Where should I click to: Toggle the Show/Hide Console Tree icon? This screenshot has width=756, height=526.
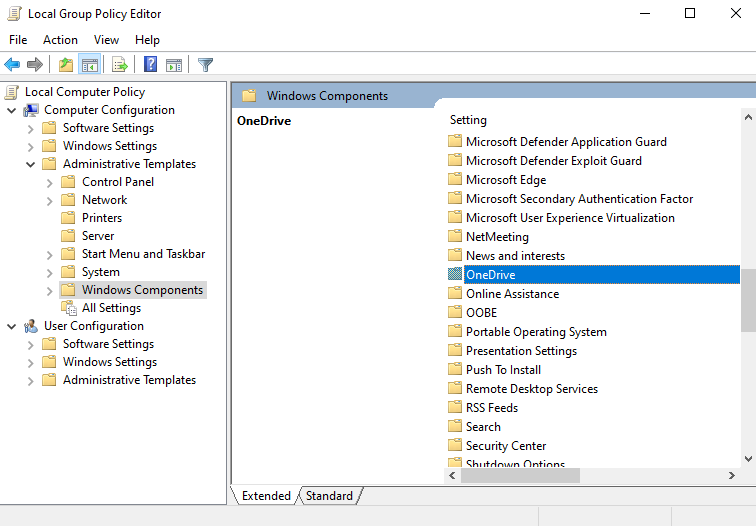[x=90, y=65]
